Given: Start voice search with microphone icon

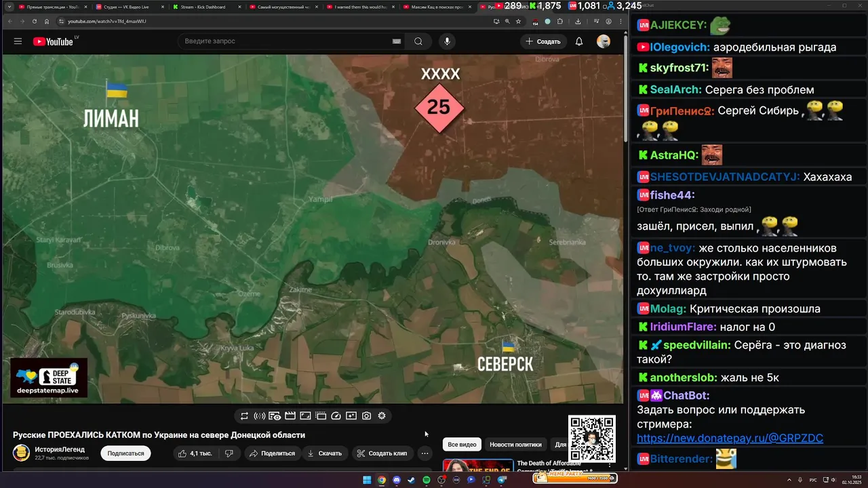Looking at the screenshot, I should click(x=446, y=41).
